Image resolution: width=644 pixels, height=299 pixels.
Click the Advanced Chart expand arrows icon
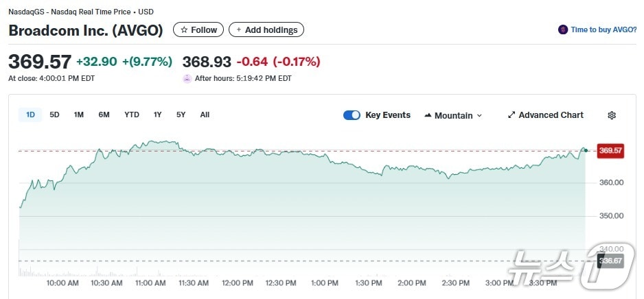511,115
